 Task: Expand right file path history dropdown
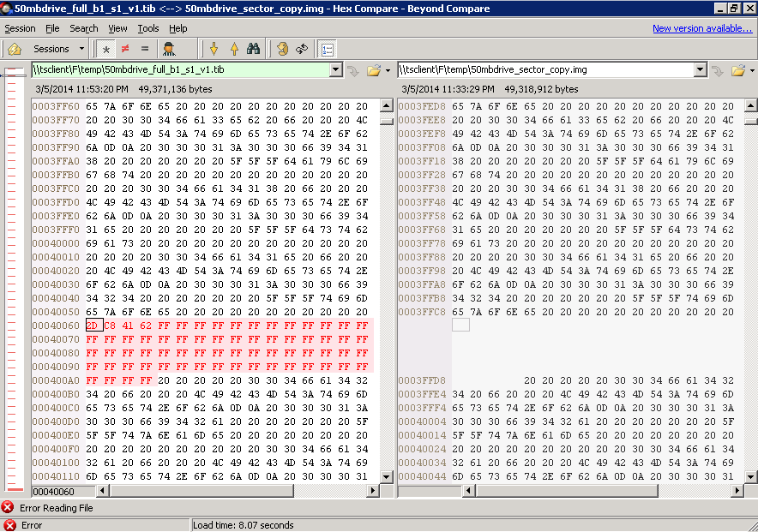[700, 70]
